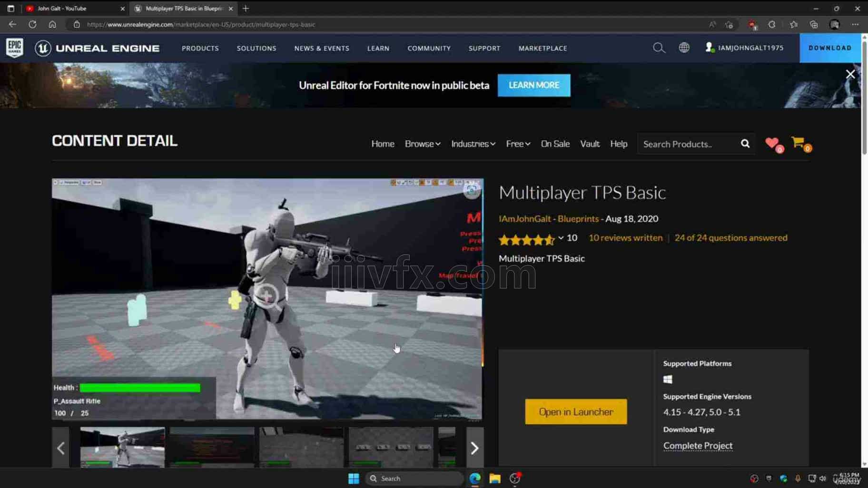Open the IAMJOHNGALT1975 account menu
The width and height of the screenshot is (868, 488).
pyautogui.click(x=744, y=48)
